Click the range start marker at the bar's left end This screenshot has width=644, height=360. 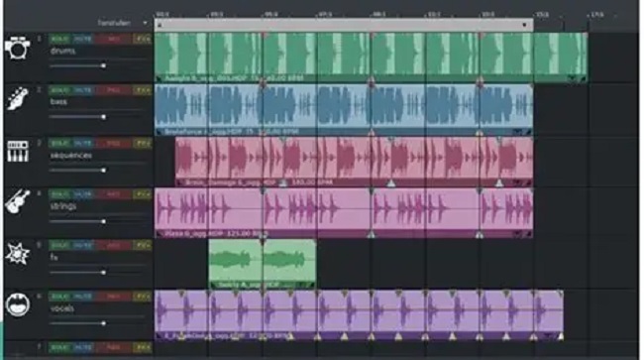tap(160, 25)
